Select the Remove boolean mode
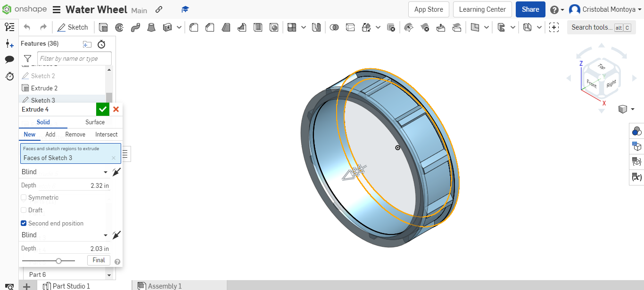This screenshot has width=644, height=290. (x=75, y=134)
